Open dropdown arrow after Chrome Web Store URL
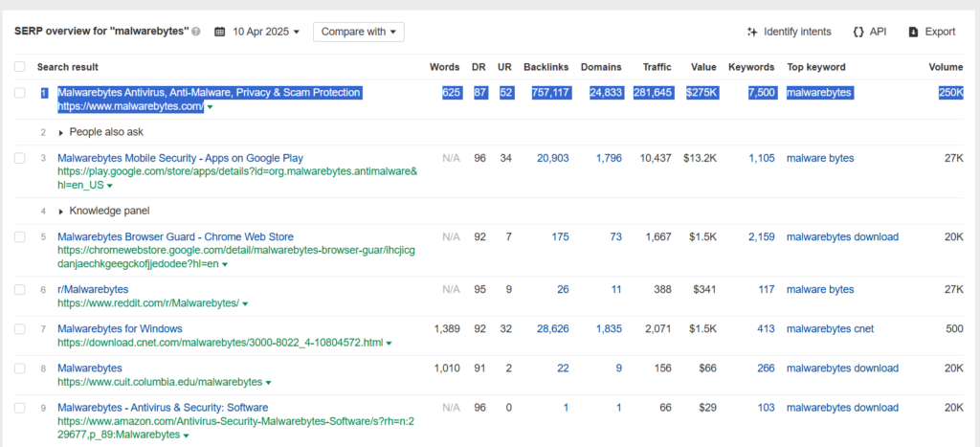 coord(225,265)
